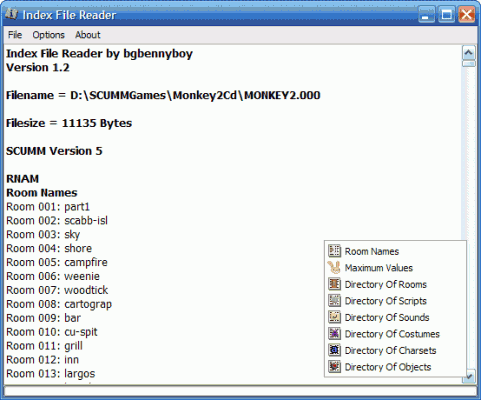
Task: Click the Maximum Values icon
Action: coord(334,267)
